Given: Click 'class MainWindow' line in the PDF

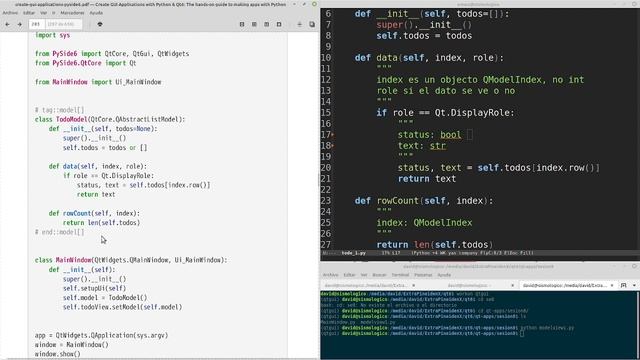Looking at the screenshot, I should [x=131, y=260].
